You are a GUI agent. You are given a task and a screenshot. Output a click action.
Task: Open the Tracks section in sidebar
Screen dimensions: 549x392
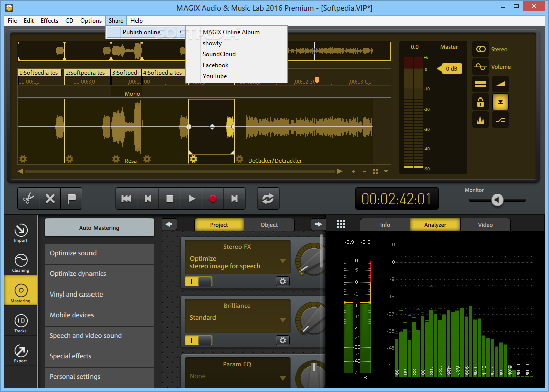[20, 323]
